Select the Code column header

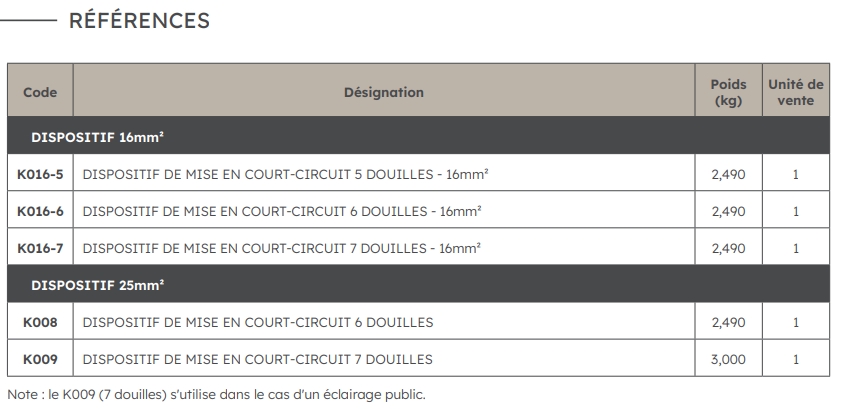tap(40, 92)
